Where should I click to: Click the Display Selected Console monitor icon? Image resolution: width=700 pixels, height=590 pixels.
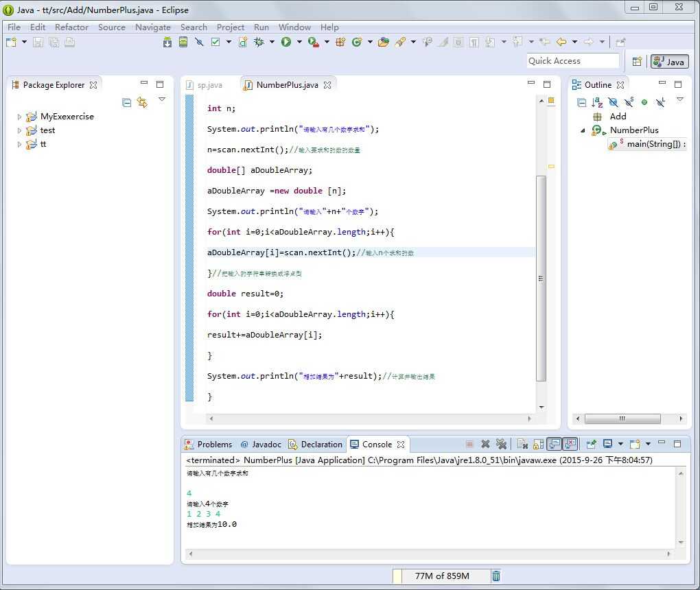607,444
